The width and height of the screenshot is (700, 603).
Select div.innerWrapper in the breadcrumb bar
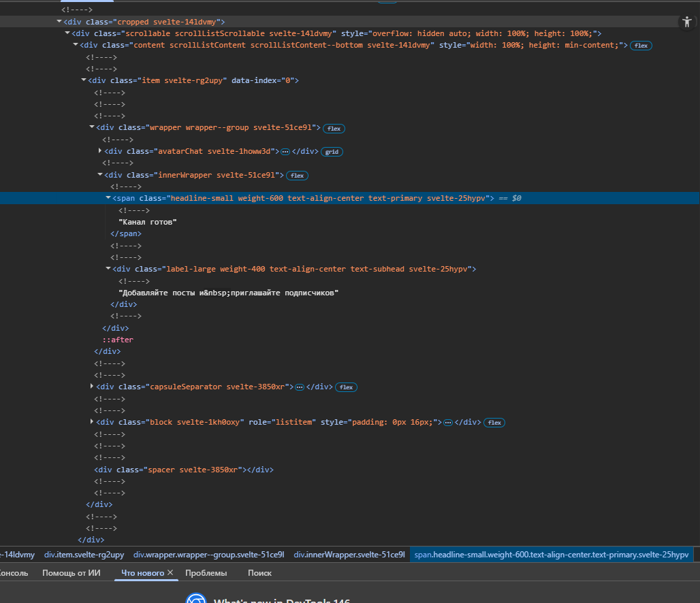(x=349, y=555)
